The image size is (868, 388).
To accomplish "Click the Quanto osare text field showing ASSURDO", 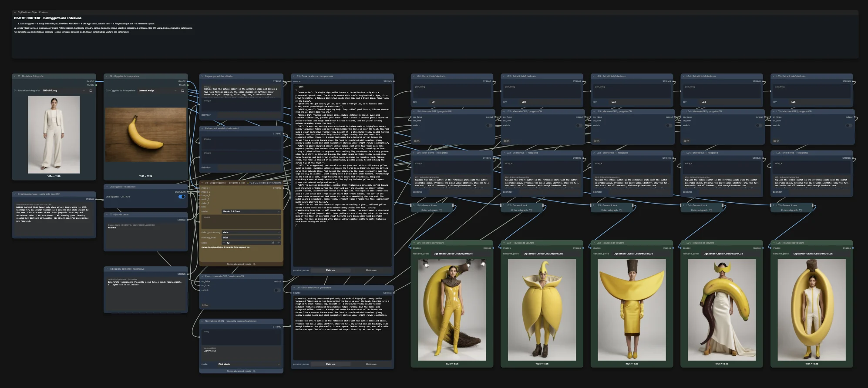I will coord(145,236).
